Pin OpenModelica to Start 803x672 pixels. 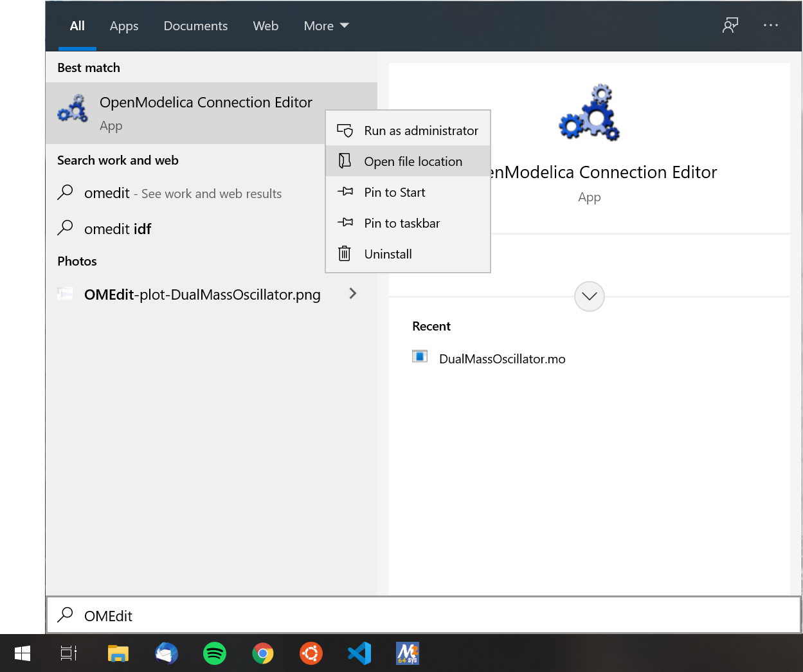click(395, 192)
